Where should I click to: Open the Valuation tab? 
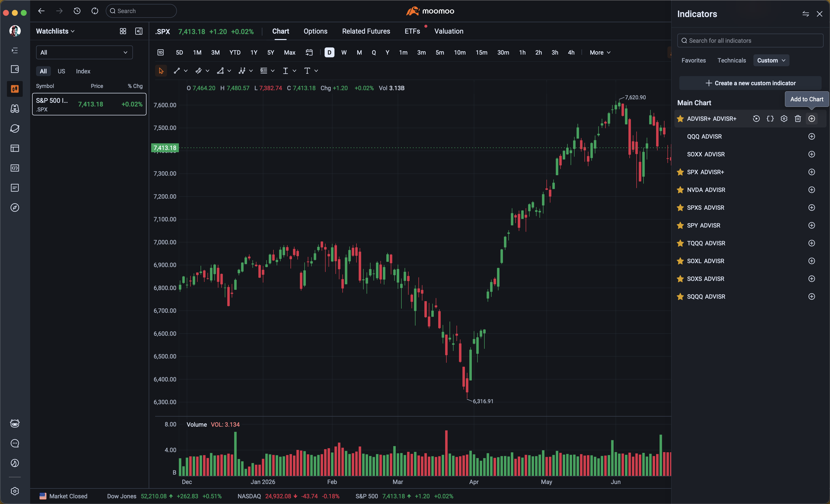click(x=449, y=31)
